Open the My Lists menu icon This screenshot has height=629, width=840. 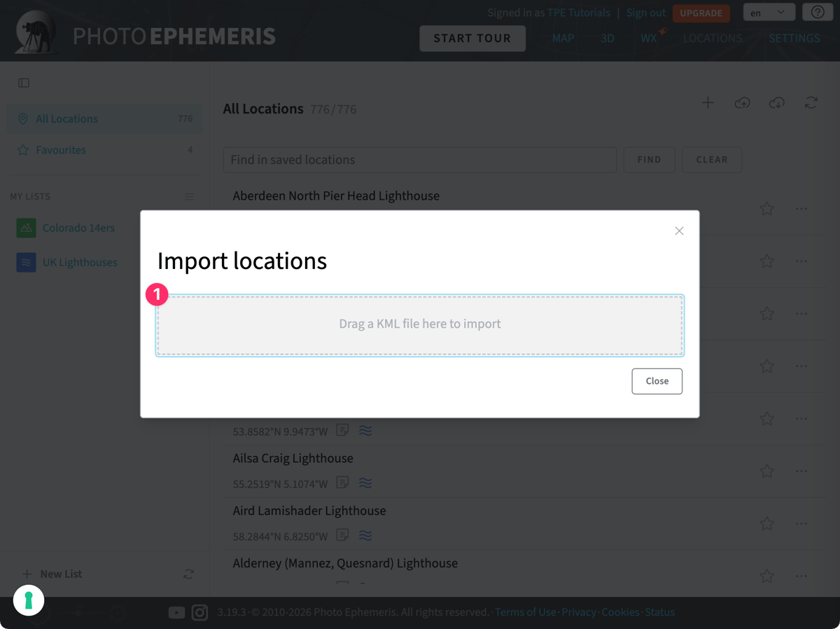[x=189, y=197]
